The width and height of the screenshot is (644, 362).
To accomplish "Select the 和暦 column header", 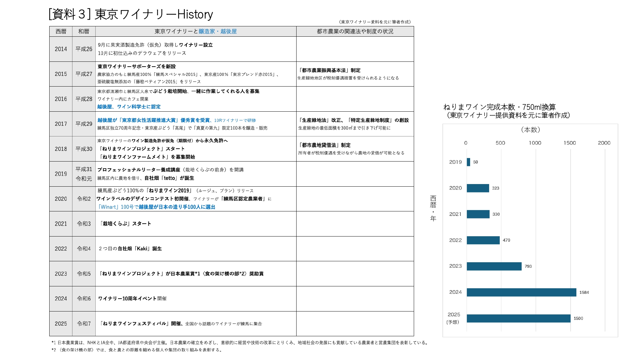I will (x=84, y=31).
